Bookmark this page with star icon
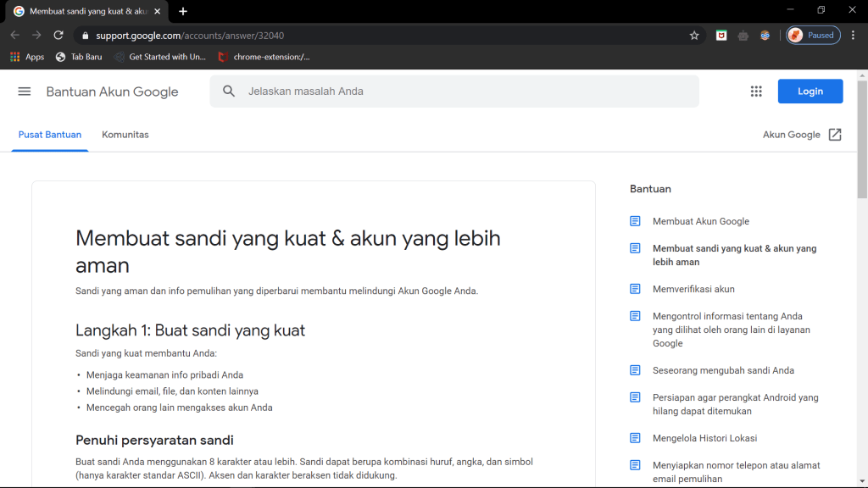The height and width of the screenshot is (488, 868). (x=694, y=36)
